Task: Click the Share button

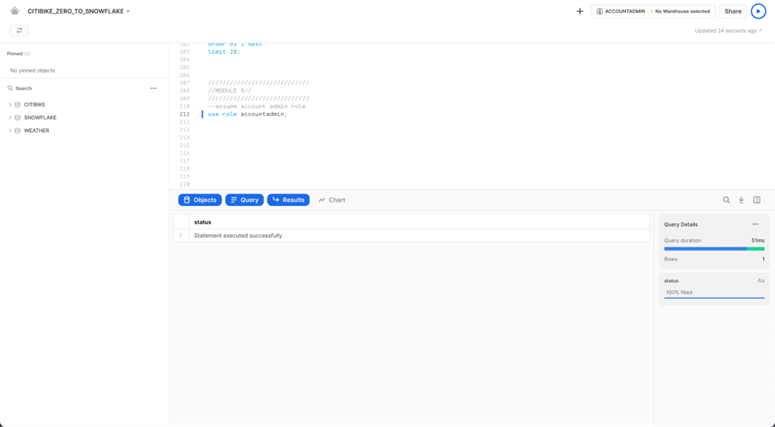Action: coord(733,11)
